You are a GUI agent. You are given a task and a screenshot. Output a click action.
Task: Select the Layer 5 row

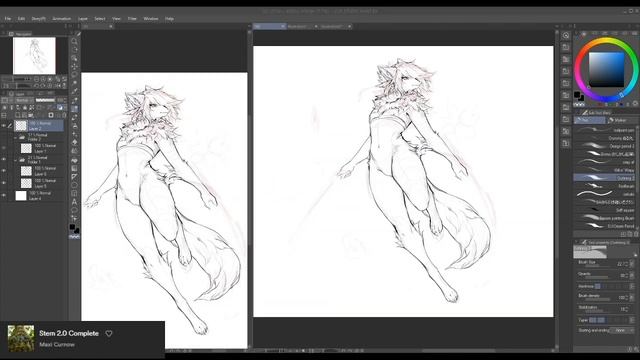(40, 183)
